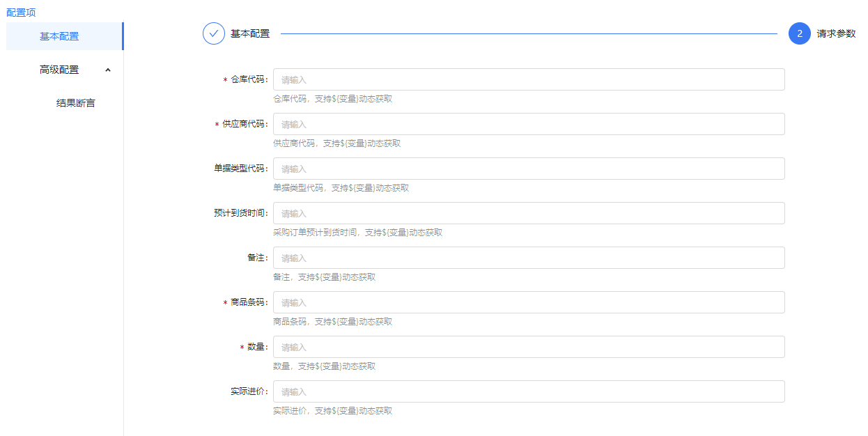868x436 pixels.
Task: Click the 供应商代码 field label
Action: 245,124
